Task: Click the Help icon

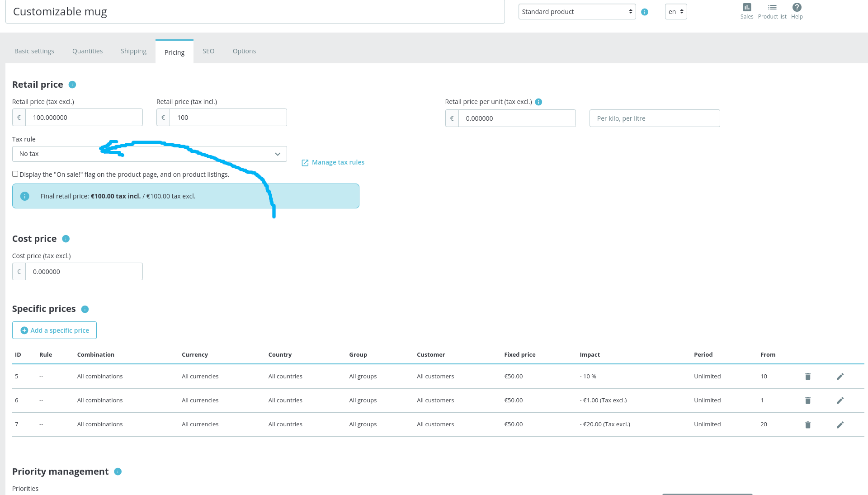Action: [797, 7]
